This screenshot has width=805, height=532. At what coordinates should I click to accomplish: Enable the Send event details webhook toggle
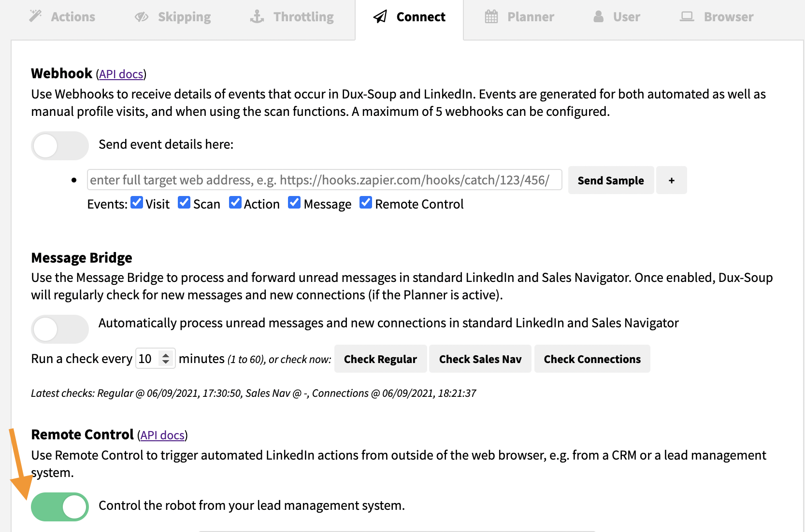(60, 145)
